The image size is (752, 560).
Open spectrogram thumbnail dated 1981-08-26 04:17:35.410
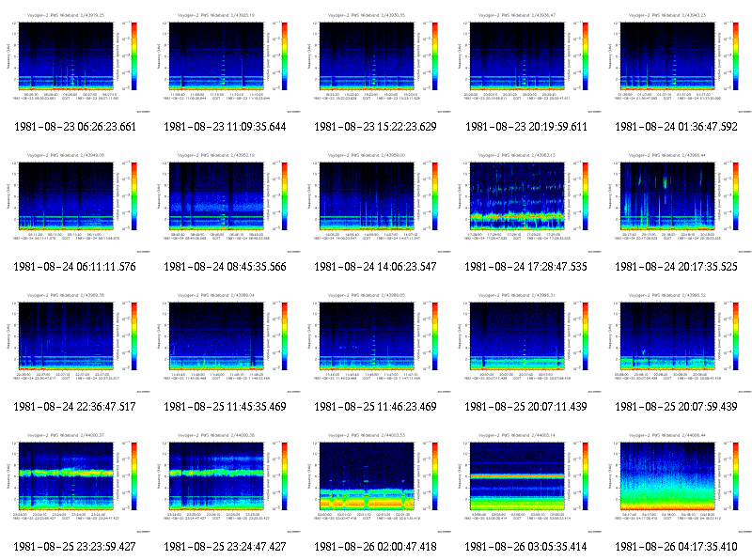pyautogui.click(x=677, y=482)
